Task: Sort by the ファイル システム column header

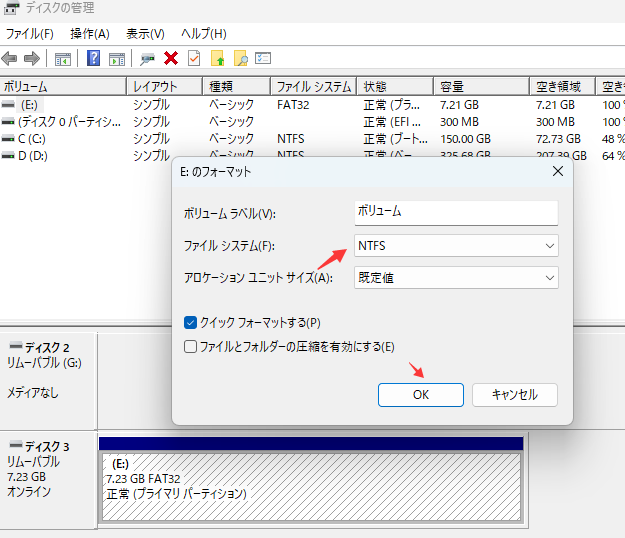Action: point(314,86)
